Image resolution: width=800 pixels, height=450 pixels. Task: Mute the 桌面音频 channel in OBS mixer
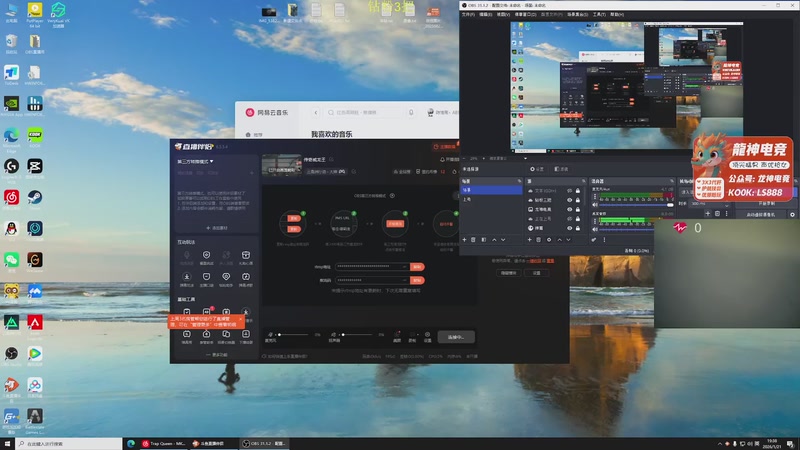point(594,230)
